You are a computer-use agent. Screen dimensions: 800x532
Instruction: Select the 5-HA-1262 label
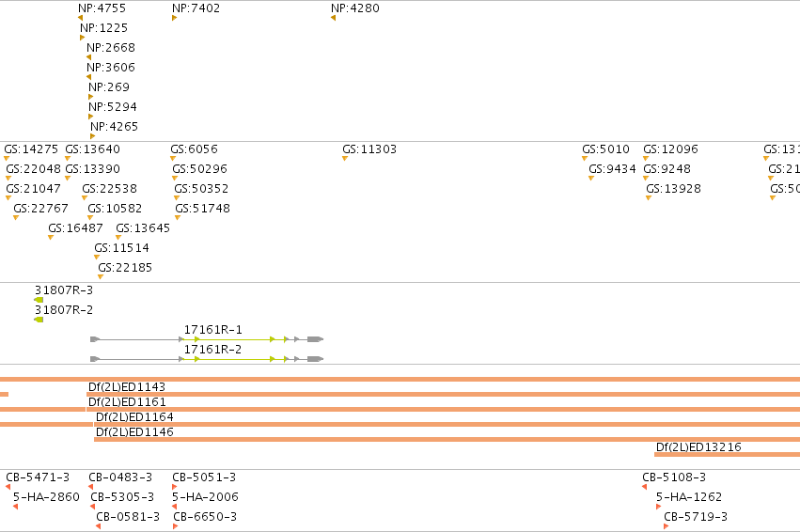click(x=689, y=497)
